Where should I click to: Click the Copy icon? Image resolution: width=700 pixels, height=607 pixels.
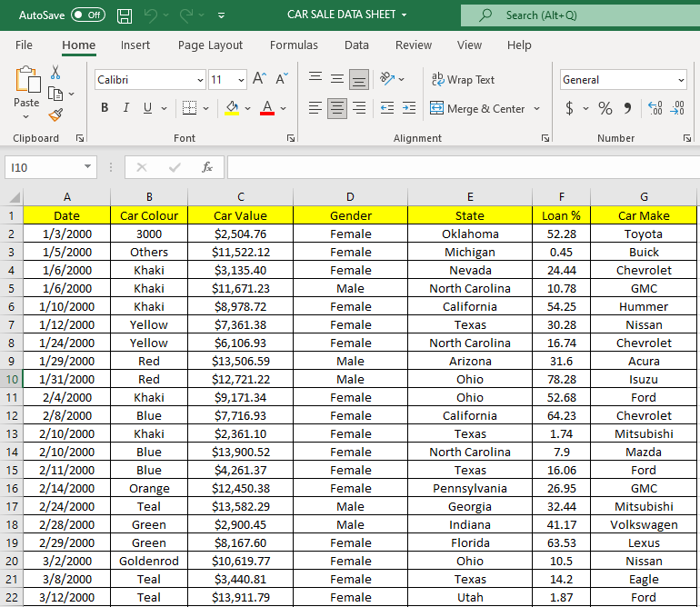point(55,94)
